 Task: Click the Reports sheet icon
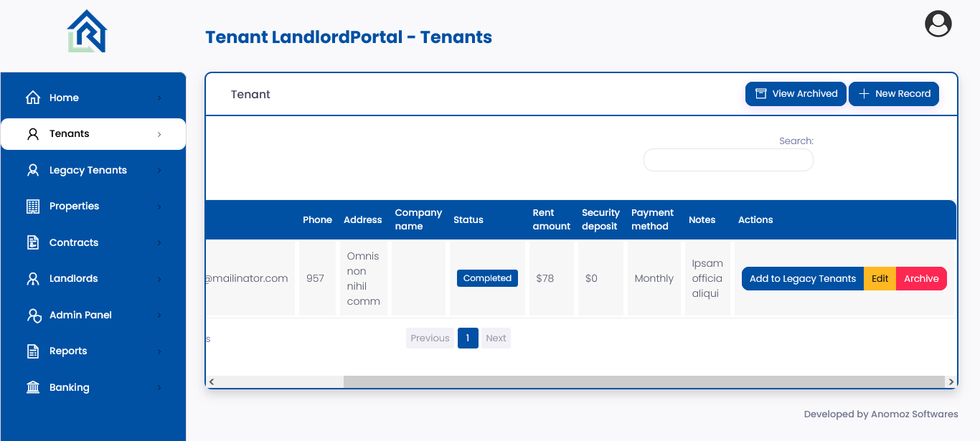coord(33,351)
